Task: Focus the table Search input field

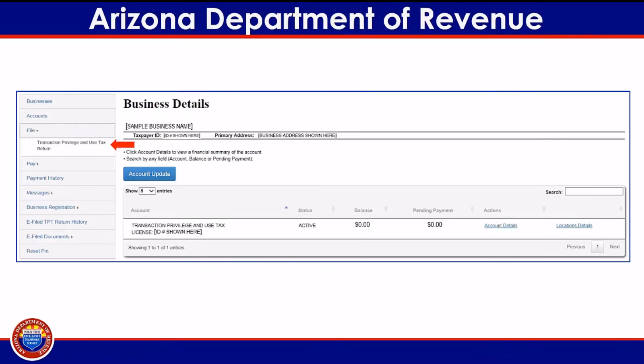Action: tap(594, 191)
